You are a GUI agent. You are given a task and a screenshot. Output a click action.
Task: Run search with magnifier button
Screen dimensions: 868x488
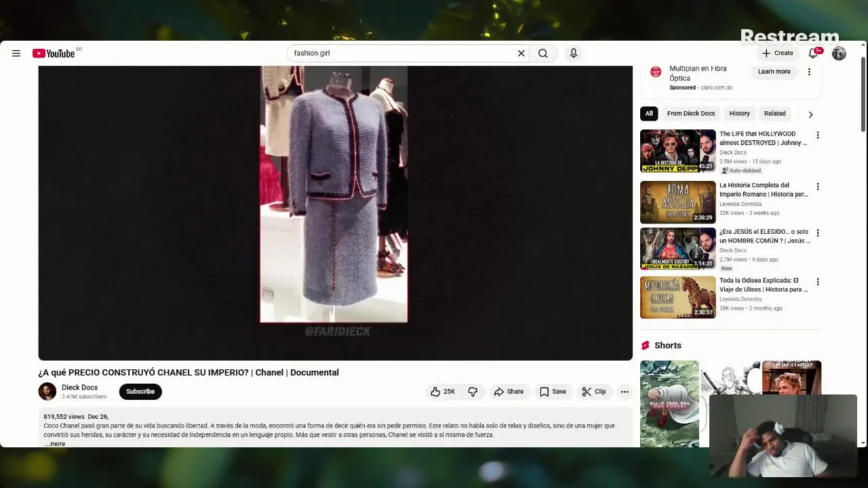click(x=543, y=54)
